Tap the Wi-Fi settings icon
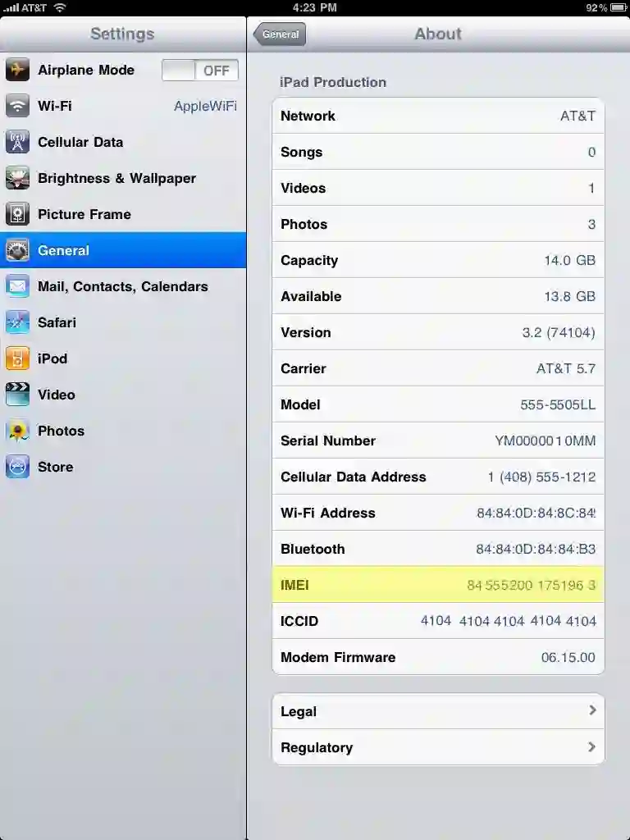Viewport: 630px width, 840px height. [17, 106]
